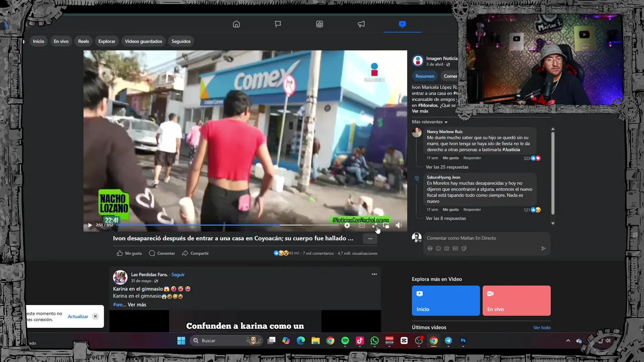Like Nancy Marlene Ruiz's comment
The height and width of the screenshot is (362, 644).
pos(450,158)
